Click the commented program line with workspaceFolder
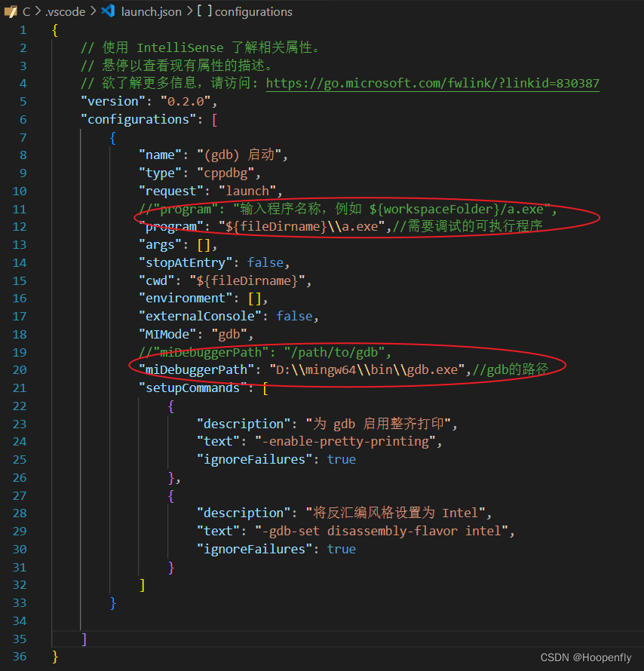 pyautogui.click(x=348, y=209)
